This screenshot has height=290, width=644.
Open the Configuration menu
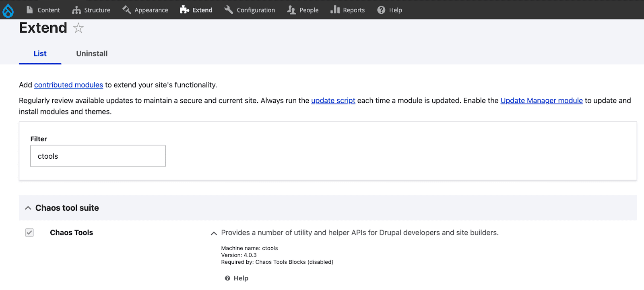[x=250, y=10]
